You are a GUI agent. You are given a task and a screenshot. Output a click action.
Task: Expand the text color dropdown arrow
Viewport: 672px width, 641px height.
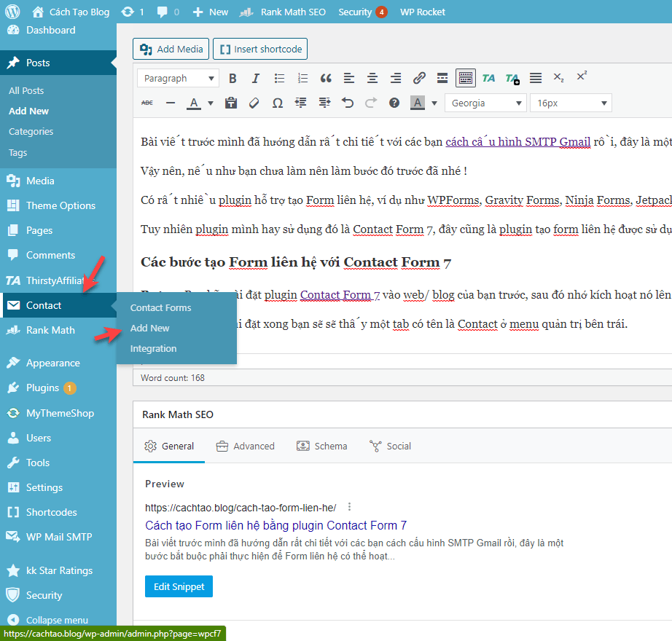point(211,103)
